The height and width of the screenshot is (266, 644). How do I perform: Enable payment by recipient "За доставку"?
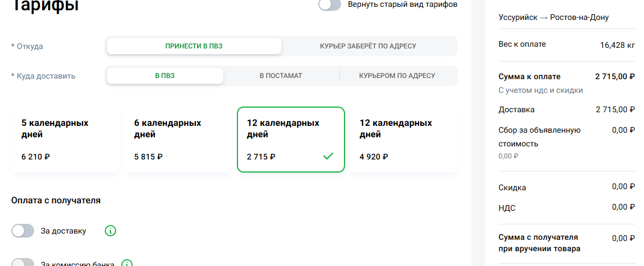coord(23,231)
